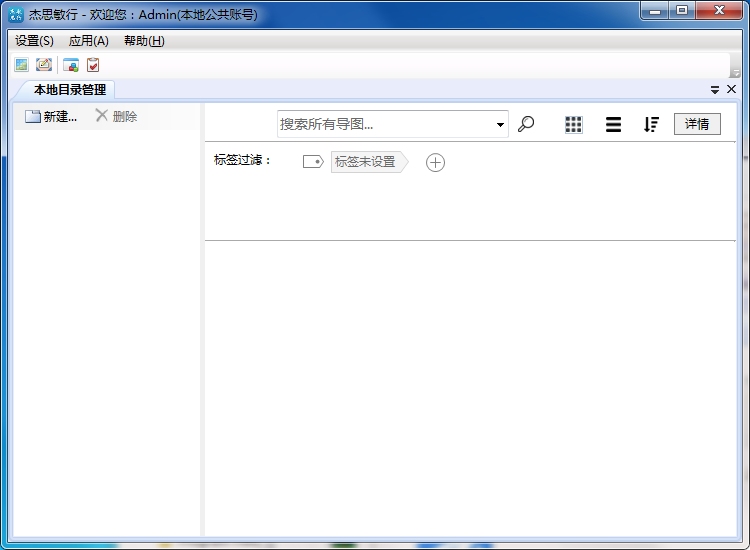Click the tag icon beside 标签未设置
The image size is (750, 550).
coord(313,162)
